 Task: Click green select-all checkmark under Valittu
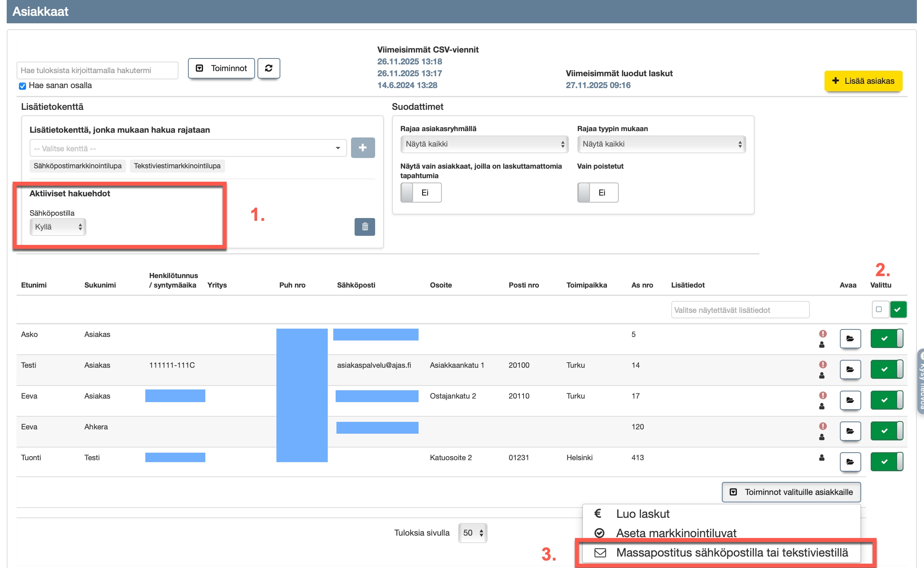pos(898,309)
